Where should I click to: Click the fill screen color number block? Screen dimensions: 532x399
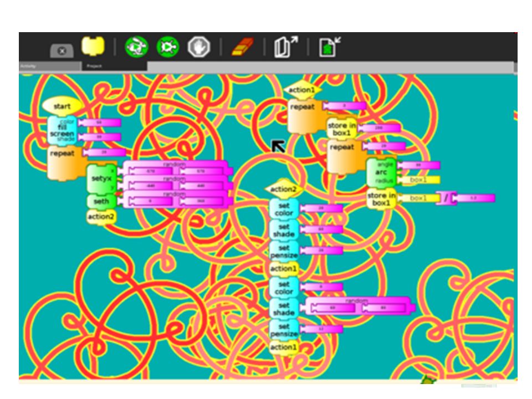pos(99,122)
